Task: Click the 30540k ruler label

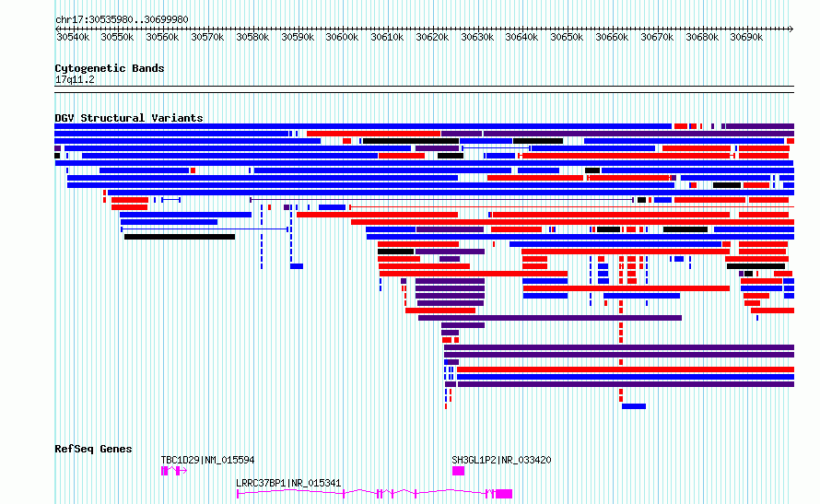Action: (73, 38)
